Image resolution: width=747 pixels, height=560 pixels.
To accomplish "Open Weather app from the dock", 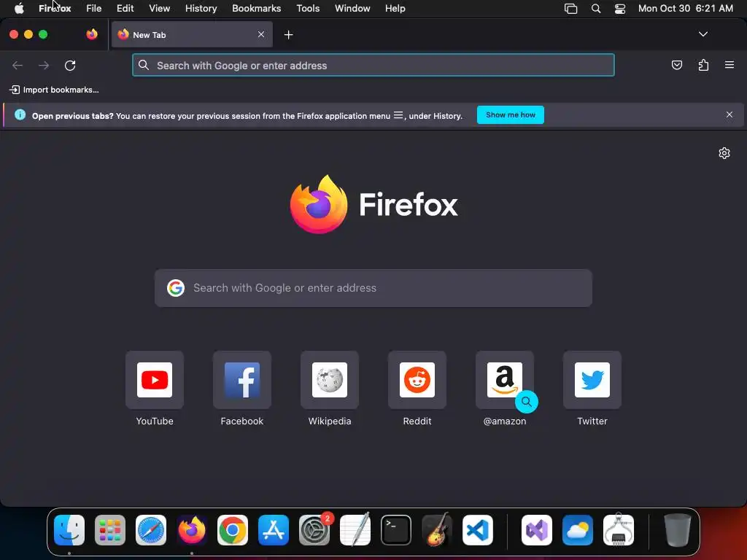I will coord(578,530).
